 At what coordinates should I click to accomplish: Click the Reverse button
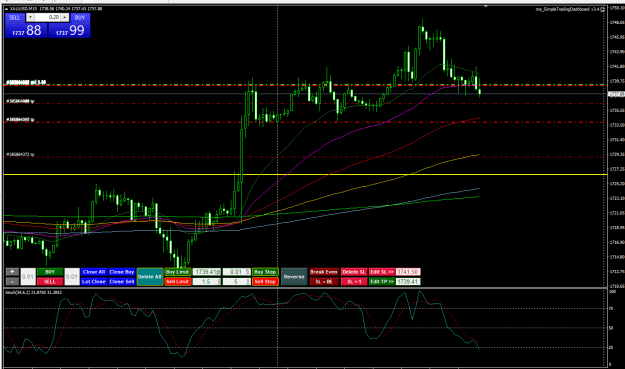pyautogui.click(x=294, y=277)
